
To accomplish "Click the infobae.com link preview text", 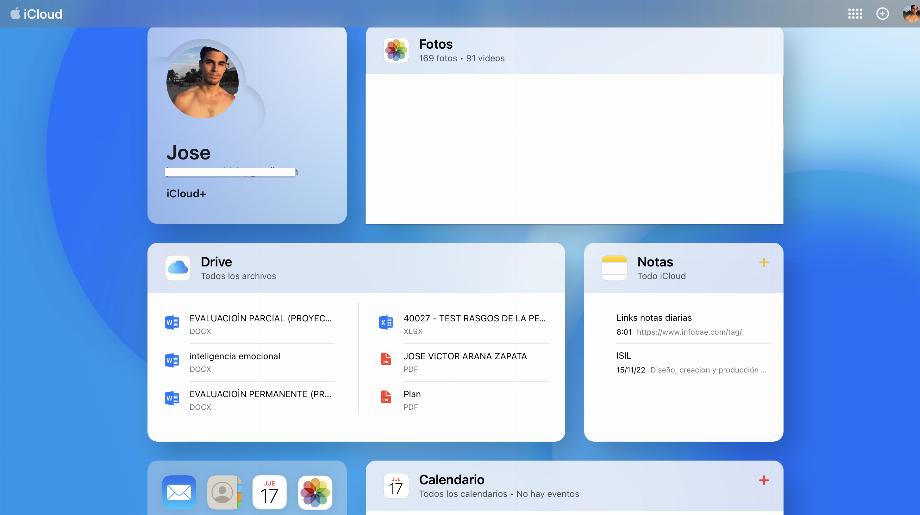I will 689,332.
